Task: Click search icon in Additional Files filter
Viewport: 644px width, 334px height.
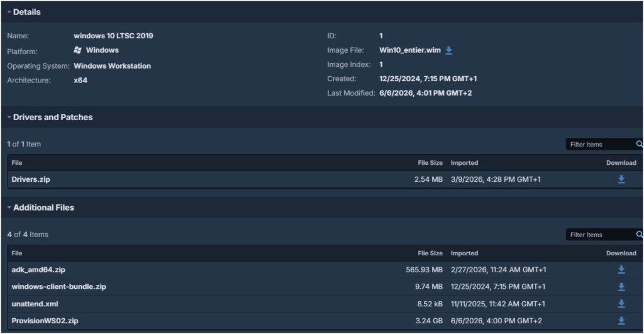Action: pos(639,235)
